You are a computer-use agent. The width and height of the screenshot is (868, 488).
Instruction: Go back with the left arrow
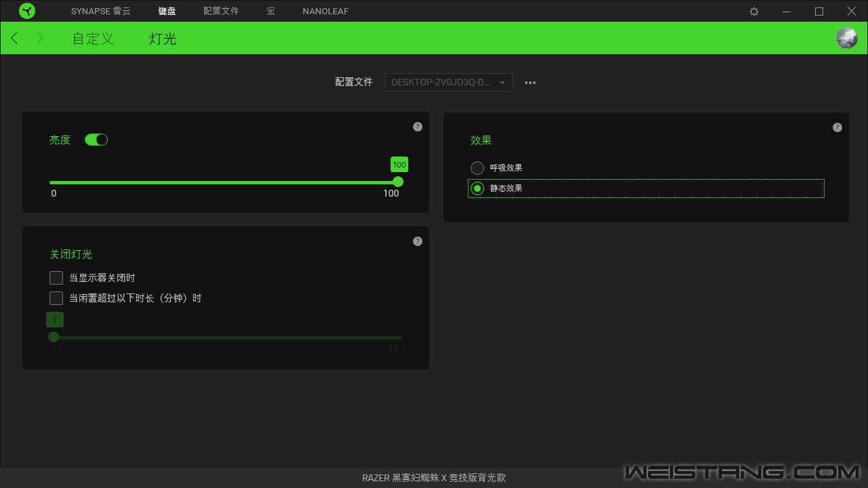coord(15,38)
